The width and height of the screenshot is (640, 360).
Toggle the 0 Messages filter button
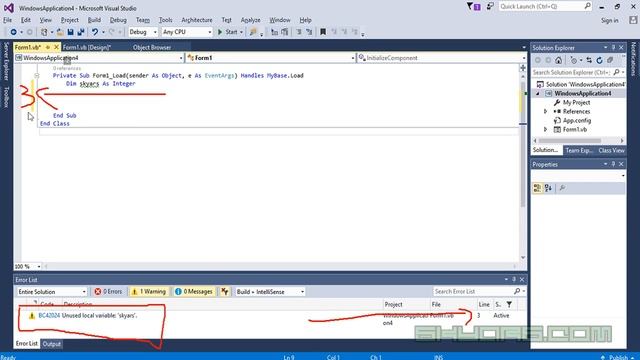[194, 291]
